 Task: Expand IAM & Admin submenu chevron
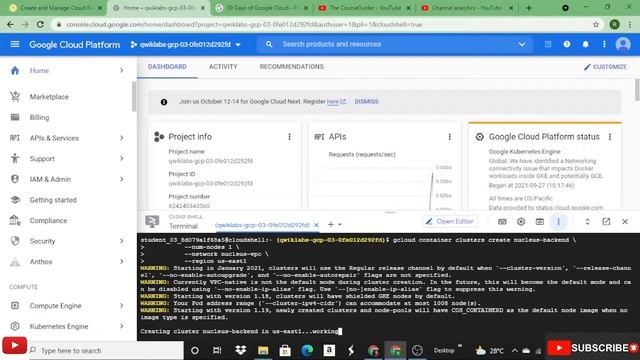point(122,179)
